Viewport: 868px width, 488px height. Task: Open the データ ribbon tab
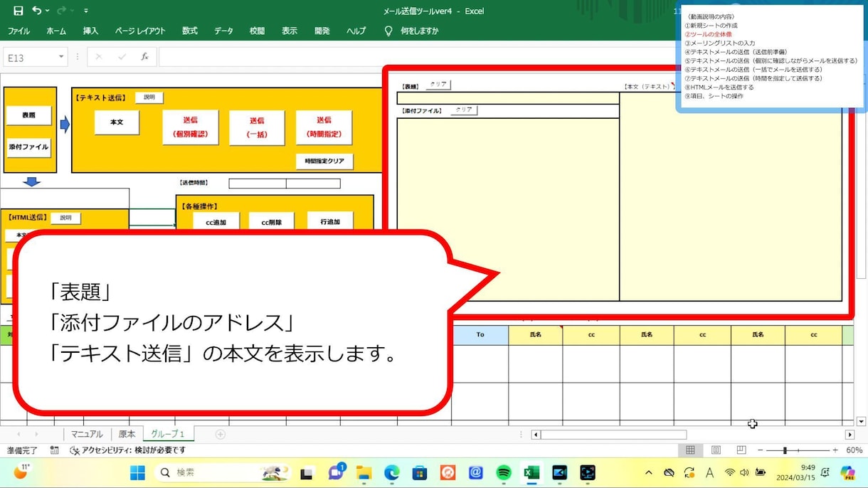[x=223, y=31]
